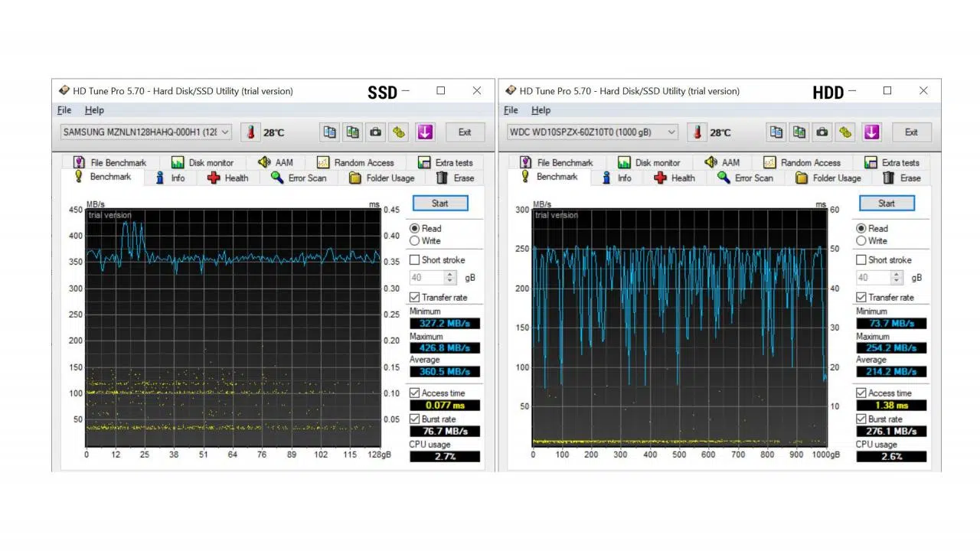This screenshot has height=551, width=980.
Task: Click the 360.5 MB/s average value
Action: point(445,372)
